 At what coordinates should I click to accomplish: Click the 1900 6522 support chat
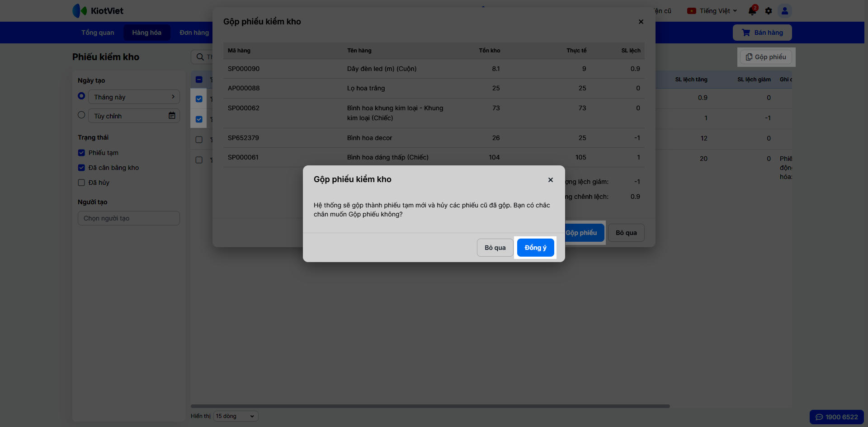pyautogui.click(x=836, y=417)
